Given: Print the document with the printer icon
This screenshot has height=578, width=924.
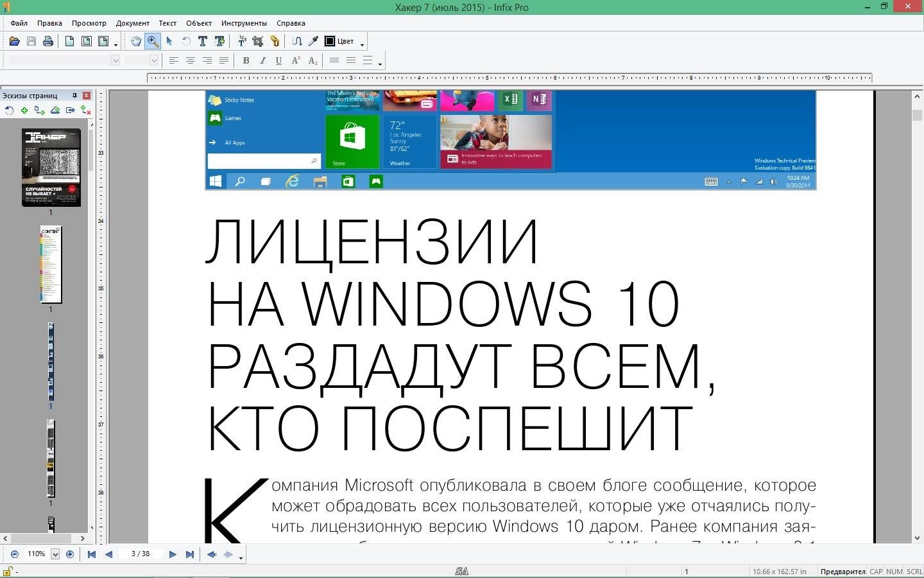Looking at the screenshot, I should pyautogui.click(x=47, y=42).
